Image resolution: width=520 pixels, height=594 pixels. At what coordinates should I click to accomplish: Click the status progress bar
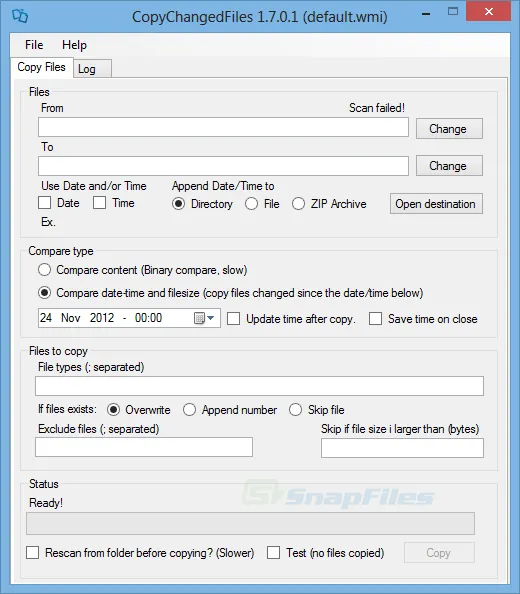[250, 524]
